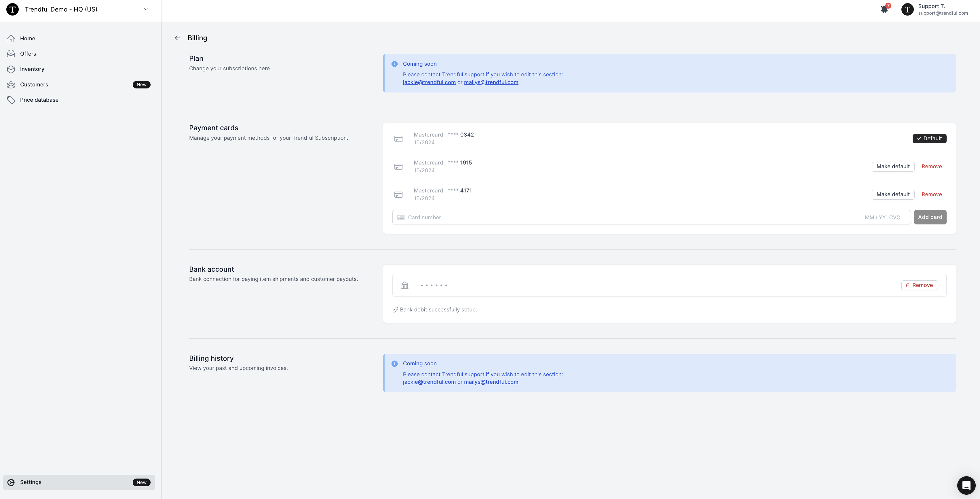Viewport: 980px width, 499px height.
Task: Remove the Mastercard ending 1915
Action: pyautogui.click(x=932, y=167)
